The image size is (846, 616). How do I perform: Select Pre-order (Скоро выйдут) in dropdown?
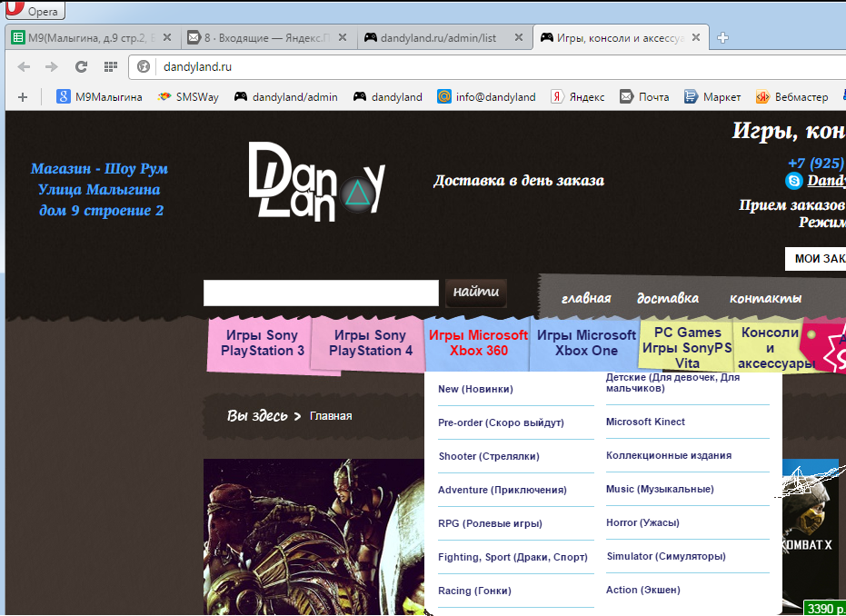501,422
